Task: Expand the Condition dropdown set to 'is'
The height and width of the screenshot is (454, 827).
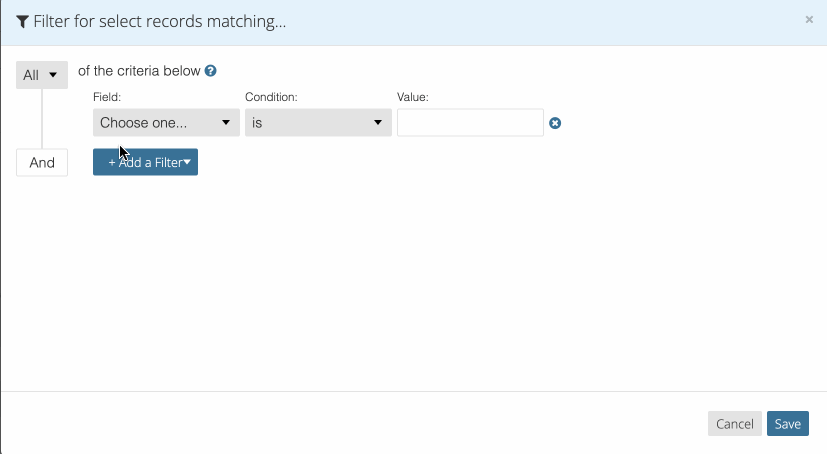Action: (318, 123)
